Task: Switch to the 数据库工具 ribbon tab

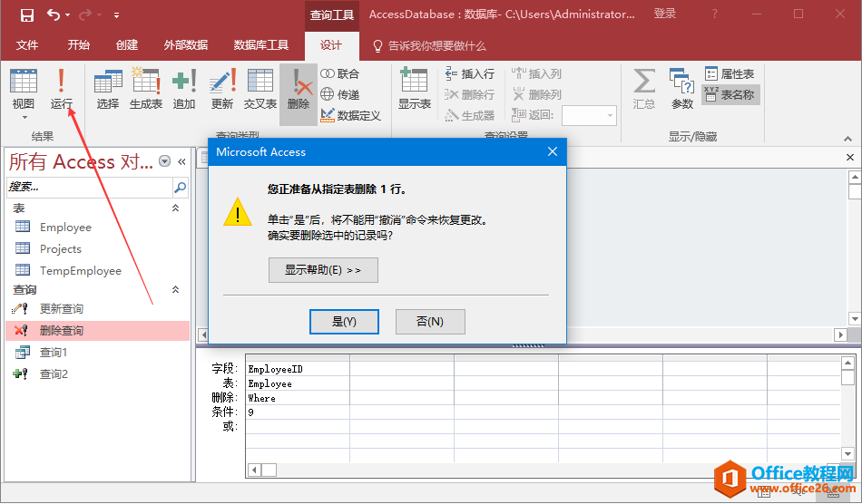Action: (261, 45)
